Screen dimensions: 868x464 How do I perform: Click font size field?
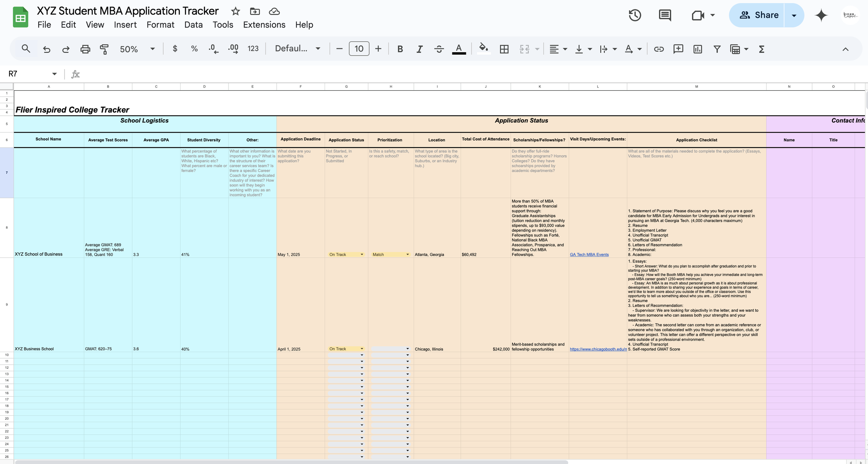pos(359,49)
